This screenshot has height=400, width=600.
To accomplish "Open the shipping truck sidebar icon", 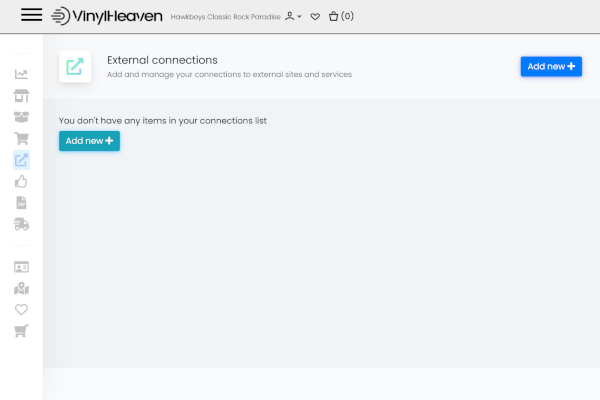I will point(21,225).
